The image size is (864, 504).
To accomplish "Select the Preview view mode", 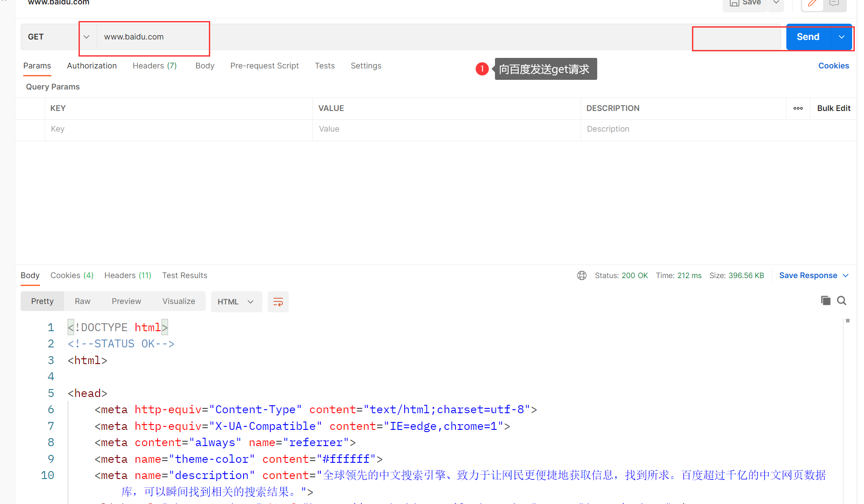I will click(126, 301).
